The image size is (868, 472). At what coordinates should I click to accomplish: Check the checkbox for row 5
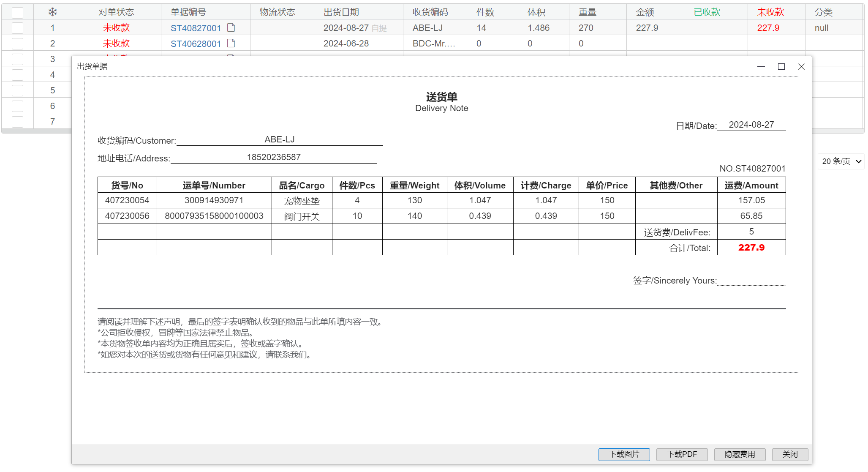pos(17,90)
